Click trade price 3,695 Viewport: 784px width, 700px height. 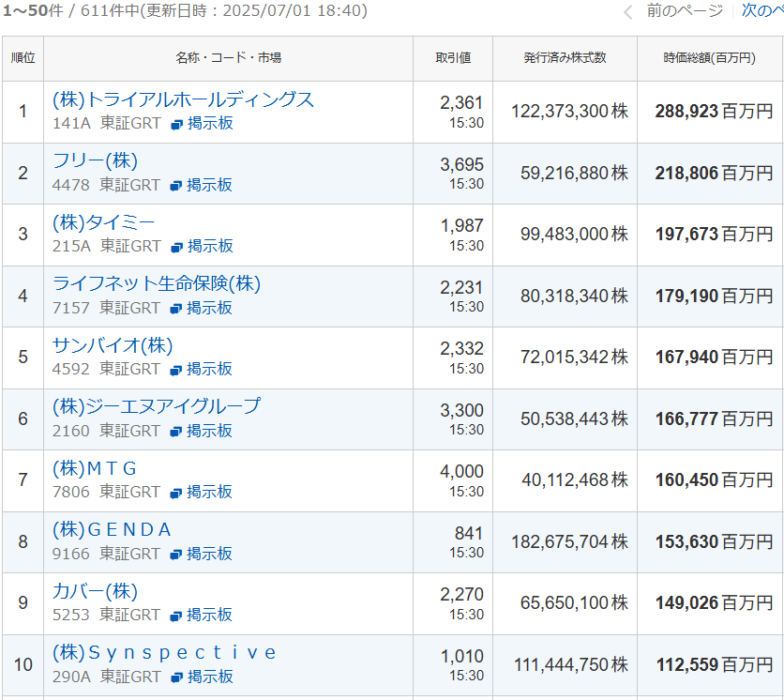[x=461, y=164]
